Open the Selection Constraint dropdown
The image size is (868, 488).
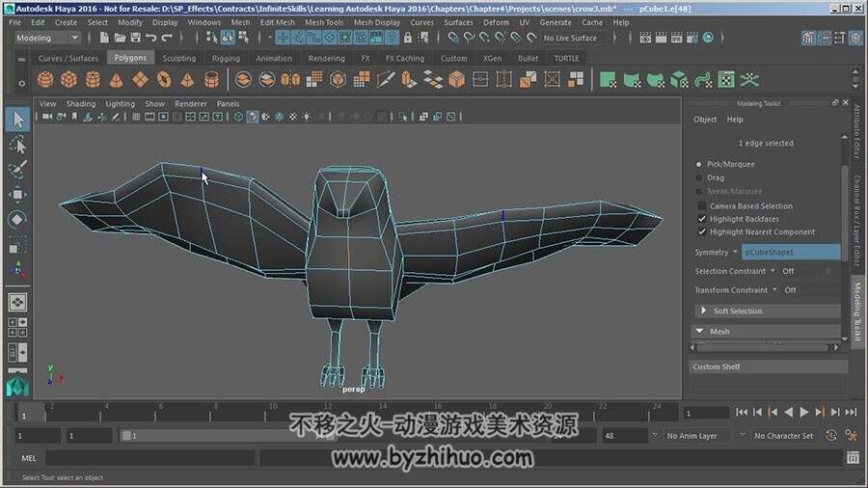[x=773, y=271]
